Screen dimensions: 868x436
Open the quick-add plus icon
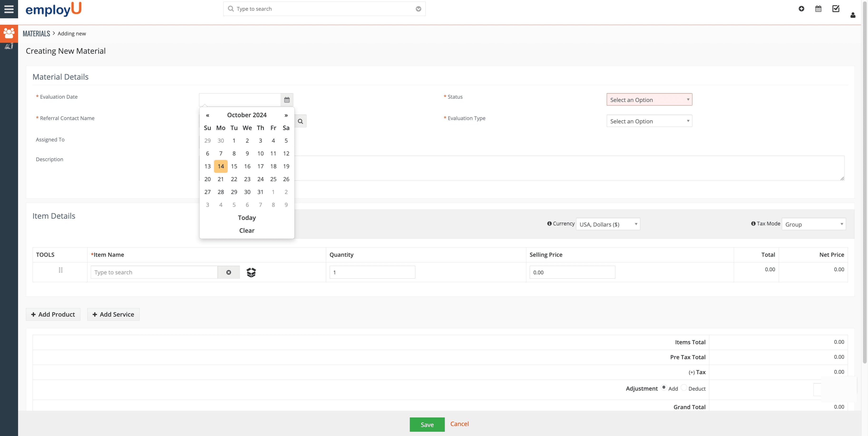(801, 9)
